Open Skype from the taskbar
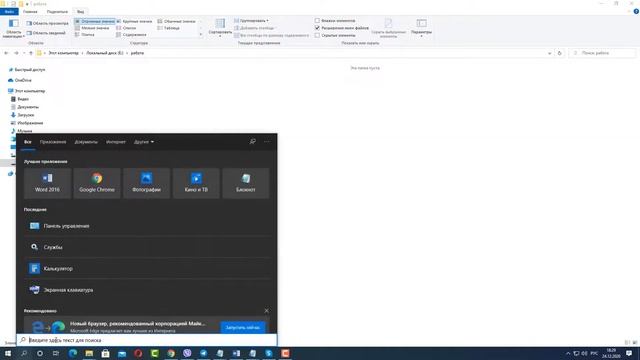Screen dimensions: 640x360 (269, 353)
